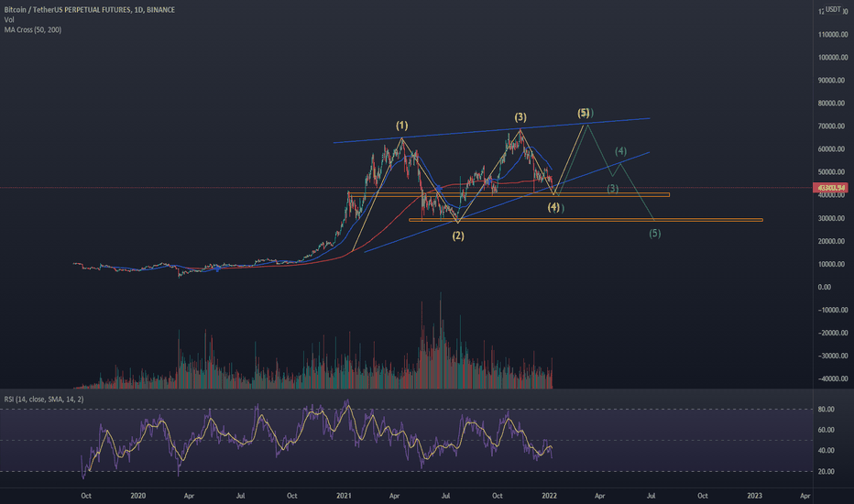Image resolution: width=854 pixels, height=504 pixels.
Task: Click the -20000.00 price axis label
Action: [x=833, y=333]
